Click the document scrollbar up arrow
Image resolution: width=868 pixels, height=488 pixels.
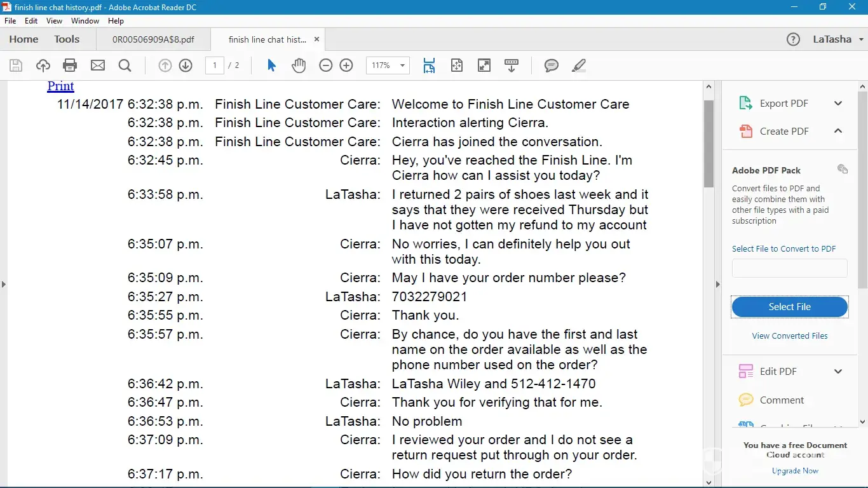point(709,87)
